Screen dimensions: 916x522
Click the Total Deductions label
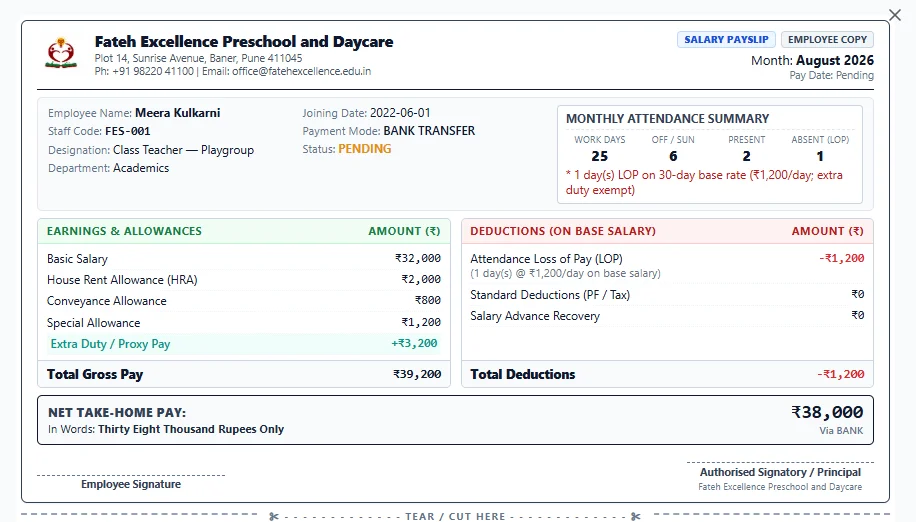522,374
